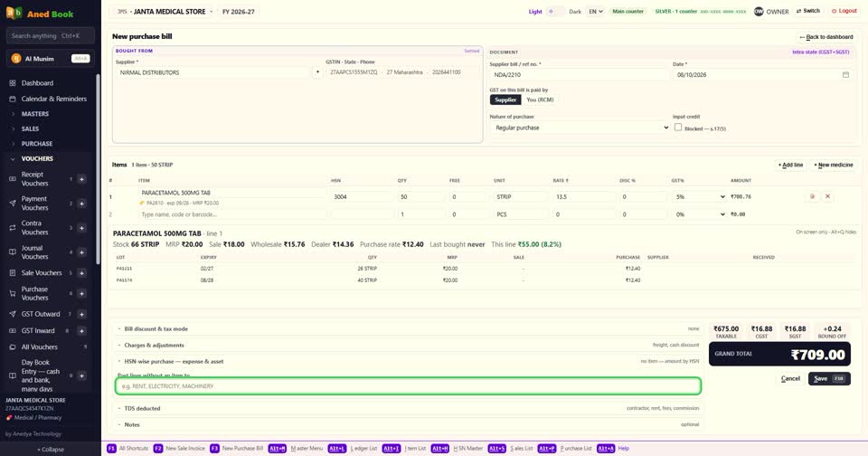Expand the SALES sidebar section
The height and width of the screenshot is (456, 868).
coord(30,128)
